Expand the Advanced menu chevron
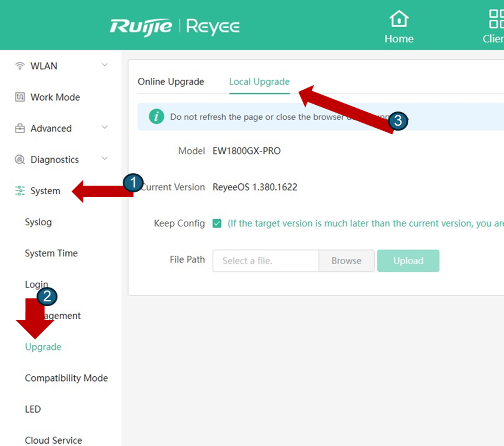Viewport: 504px width, 446px height. pyautogui.click(x=105, y=128)
